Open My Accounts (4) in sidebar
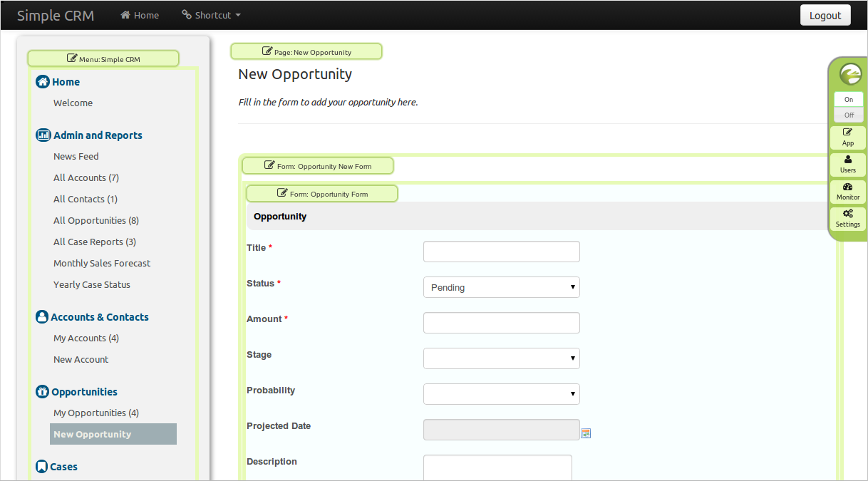Image resolution: width=868 pixels, height=481 pixels. point(86,338)
